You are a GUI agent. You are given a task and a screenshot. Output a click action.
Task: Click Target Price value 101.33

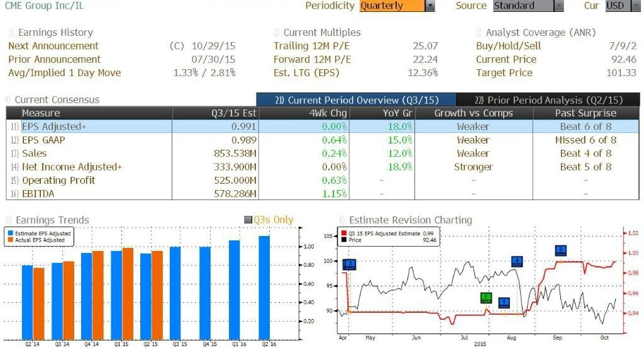coord(621,73)
